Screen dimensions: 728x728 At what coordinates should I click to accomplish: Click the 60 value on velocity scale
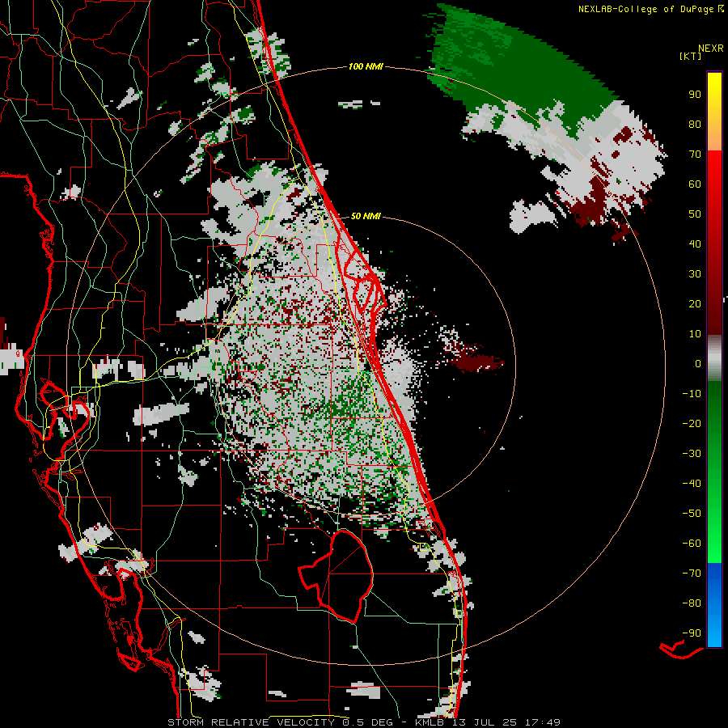pos(695,184)
